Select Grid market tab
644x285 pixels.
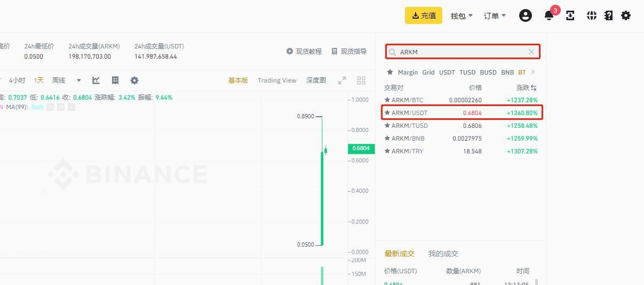pyautogui.click(x=428, y=72)
